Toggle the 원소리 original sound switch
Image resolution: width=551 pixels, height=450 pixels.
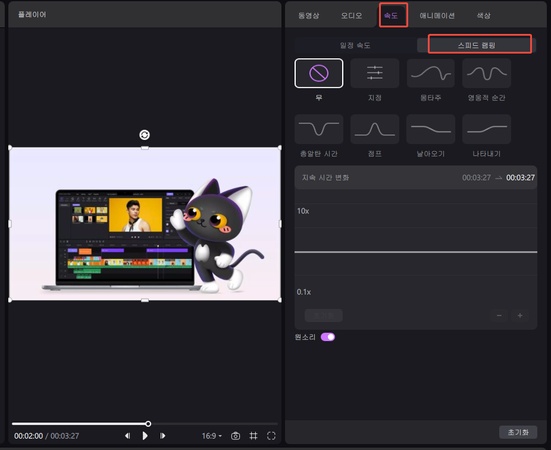pos(328,337)
